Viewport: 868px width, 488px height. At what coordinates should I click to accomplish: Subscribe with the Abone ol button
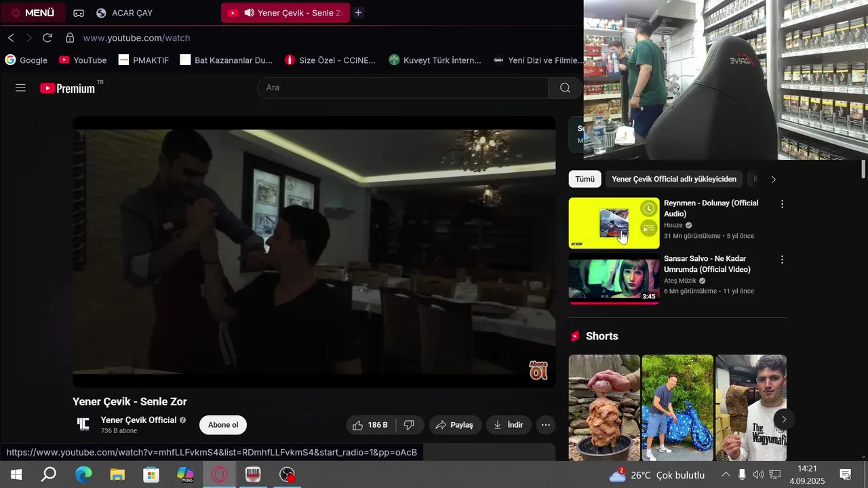[x=223, y=425]
